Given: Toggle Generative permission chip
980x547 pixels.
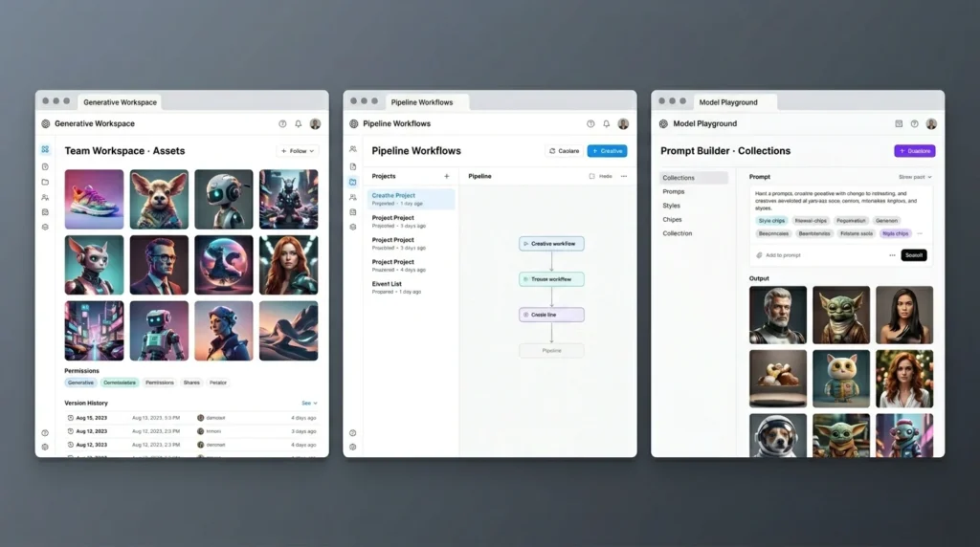Looking at the screenshot, I should pos(80,383).
